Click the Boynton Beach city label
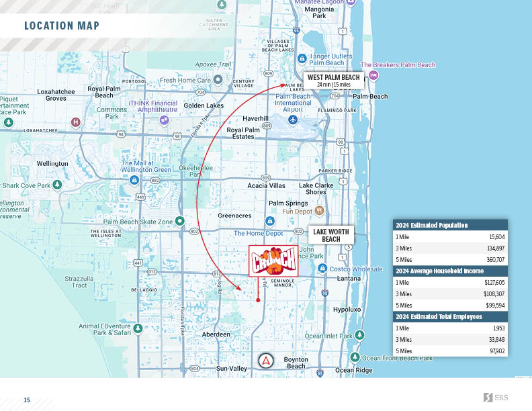532x411 pixels. coord(296,363)
